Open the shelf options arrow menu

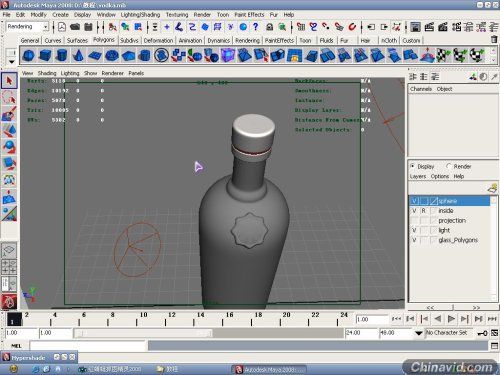click(x=11, y=62)
